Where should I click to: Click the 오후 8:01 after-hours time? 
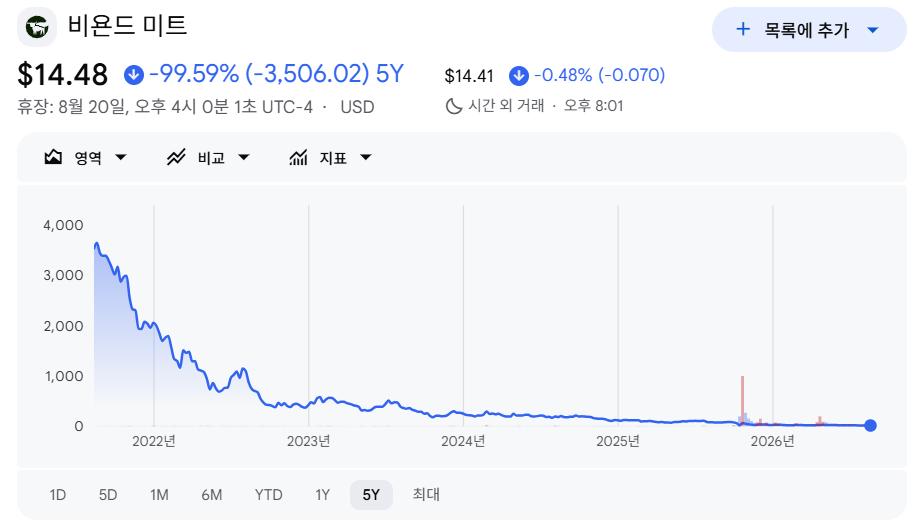point(593,106)
